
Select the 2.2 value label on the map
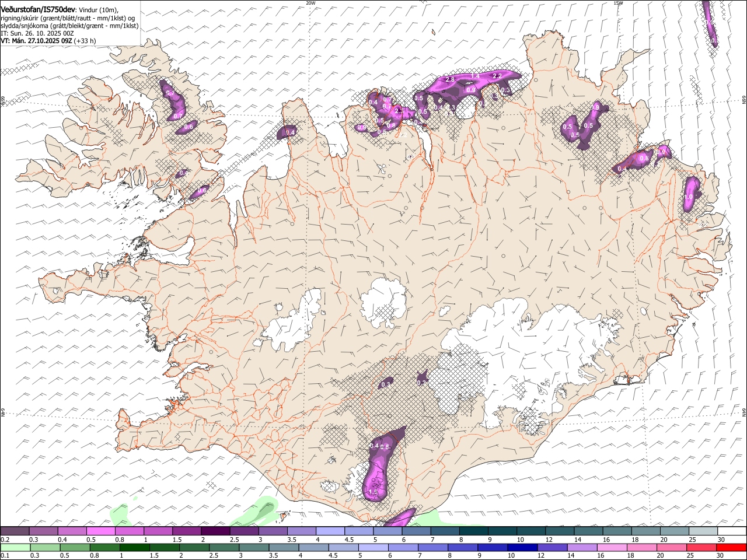498,76
